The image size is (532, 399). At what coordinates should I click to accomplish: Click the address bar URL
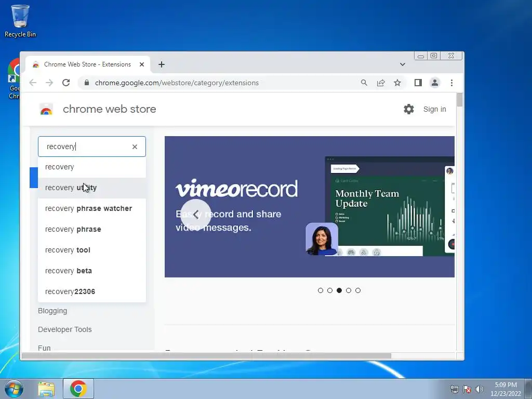coord(177,83)
